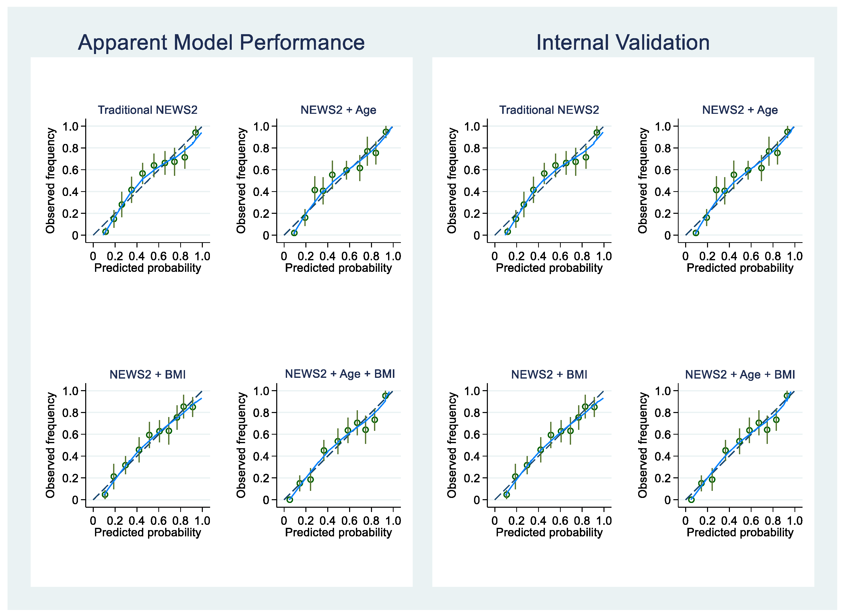The height and width of the screenshot is (616, 843).
Task: Click the "Apparent Model Performance" heading
Action: click(221, 42)
